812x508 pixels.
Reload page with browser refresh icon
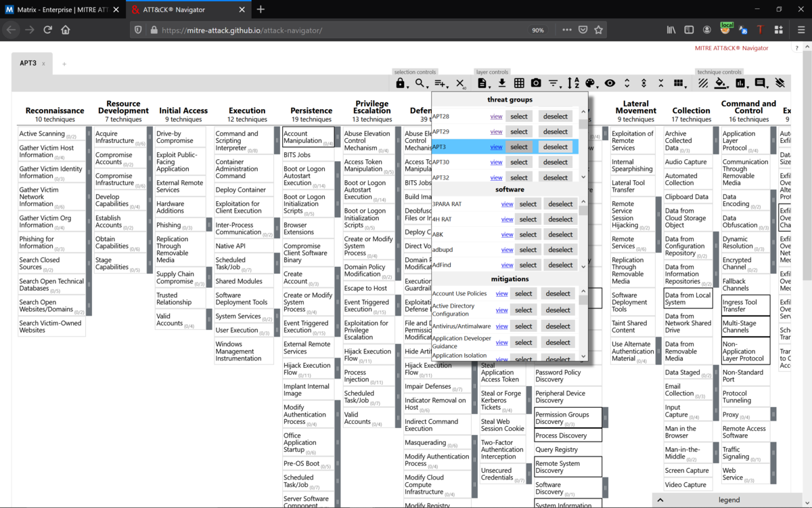click(x=47, y=30)
